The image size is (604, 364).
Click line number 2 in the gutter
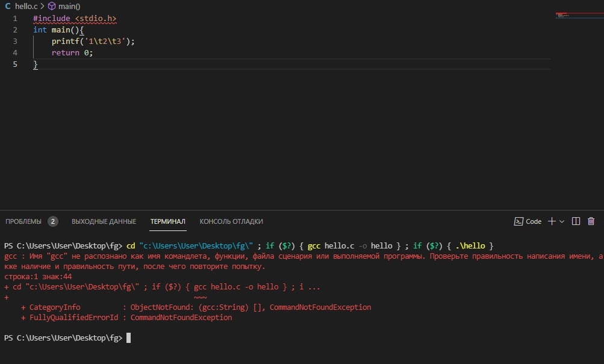[x=15, y=30]
